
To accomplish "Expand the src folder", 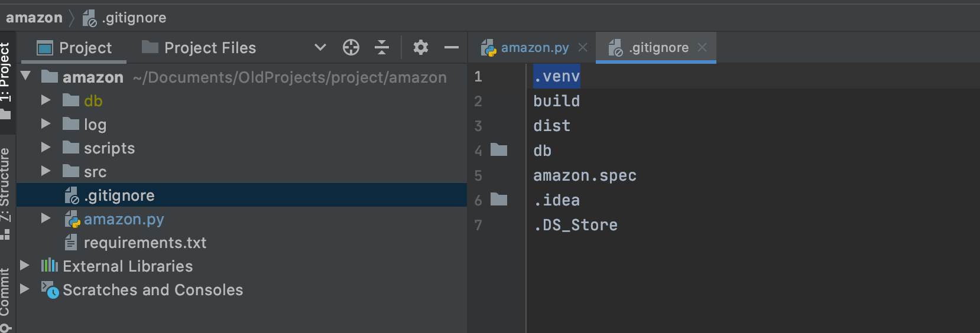I will pos(46,171).
